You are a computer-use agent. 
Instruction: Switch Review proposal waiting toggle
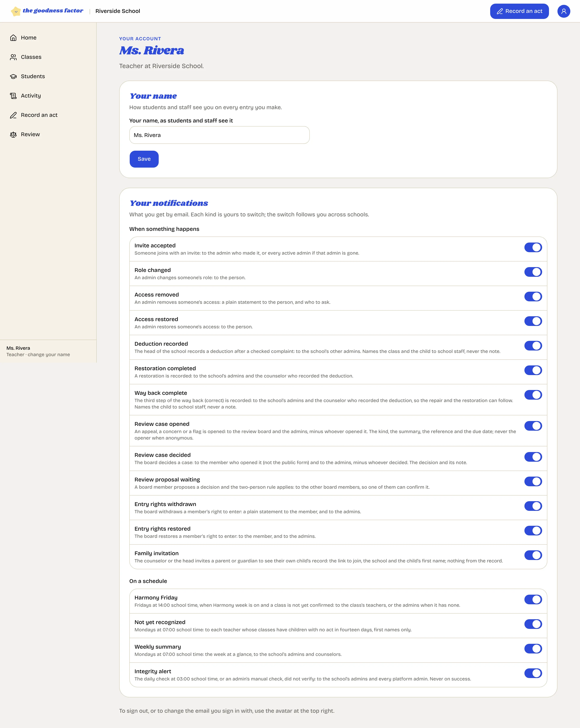click(x=533, y=481)
